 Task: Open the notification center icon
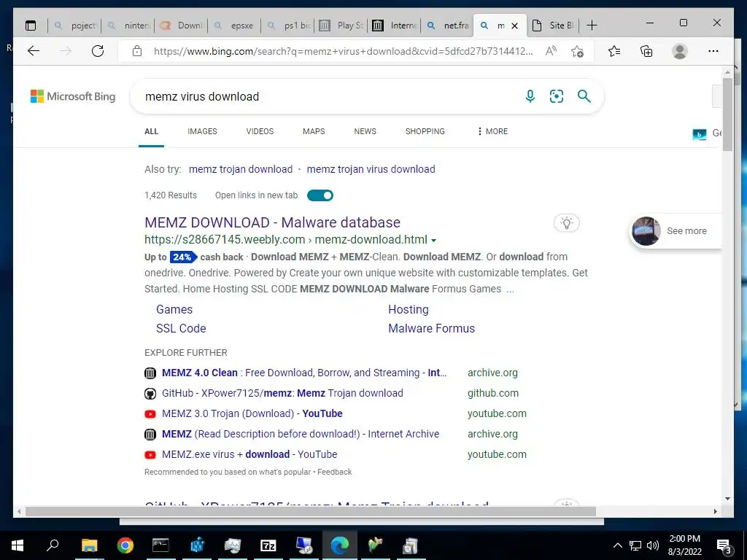pyautogui.click(x=724, y=545)
